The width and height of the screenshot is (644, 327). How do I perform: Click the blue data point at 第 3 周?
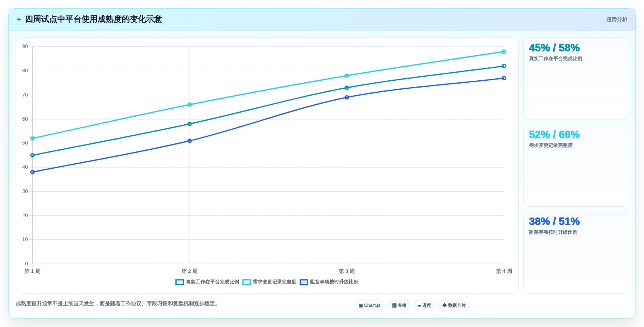point(347,97)
